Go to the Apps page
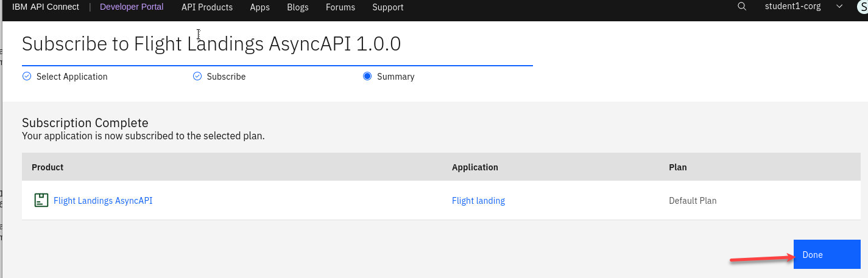 [259, 7]
